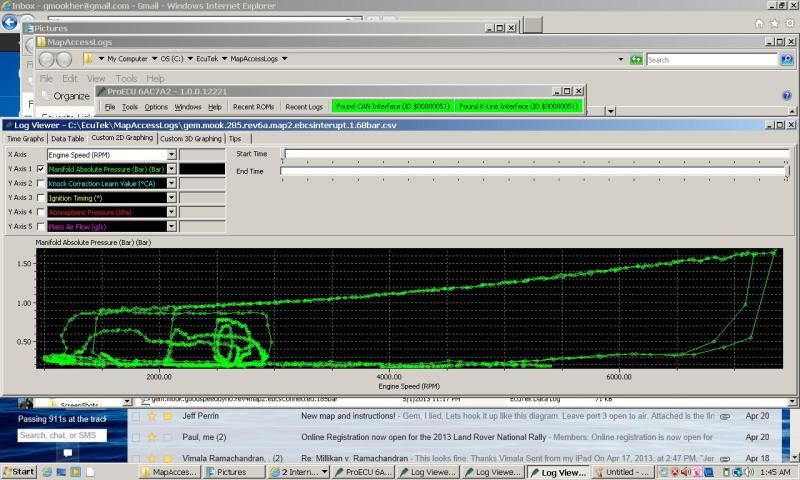Open the ProECU Options menu
The width and height of the screenshot is (800, 480).
point(156,106)
